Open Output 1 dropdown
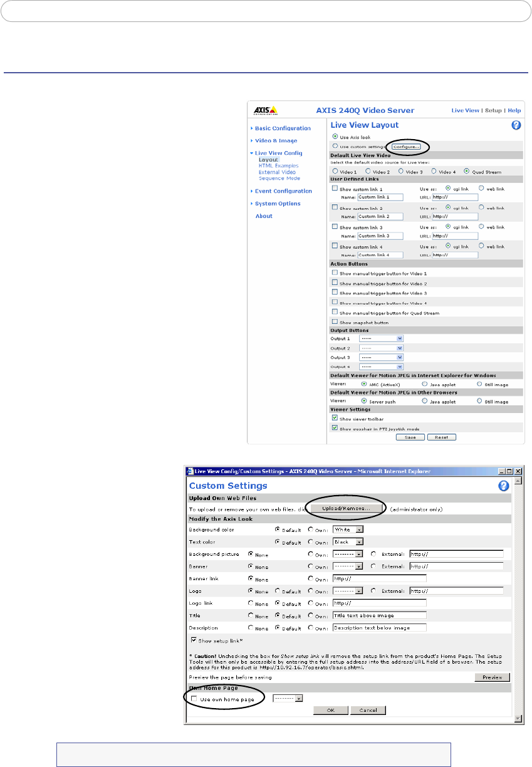Image resolution: width=532 pixels, height=767 pixels. (x=381, y=338)
